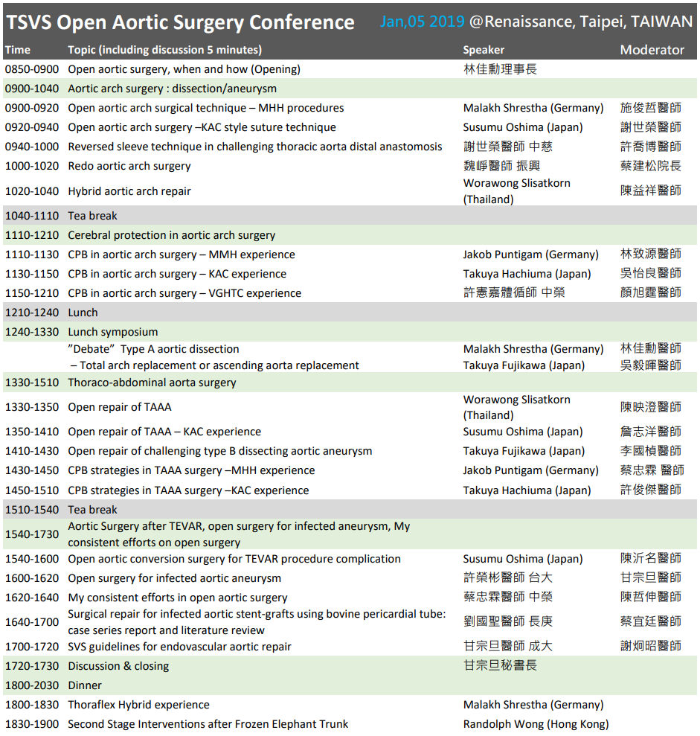Select "Open repair of TAAA – KAC experience"

click(x=164, y=432)
